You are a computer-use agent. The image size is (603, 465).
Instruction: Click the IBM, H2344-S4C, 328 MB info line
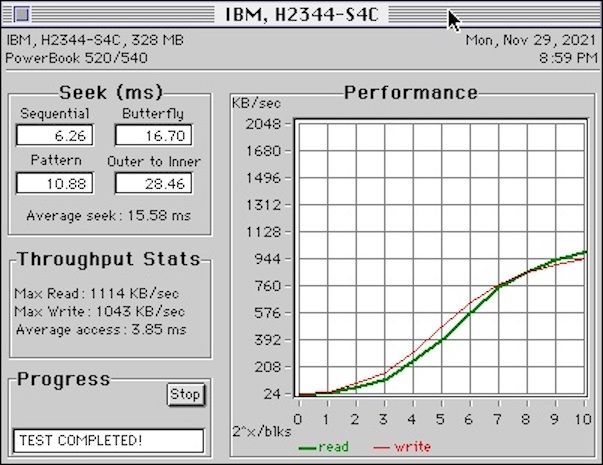[95, 40]
